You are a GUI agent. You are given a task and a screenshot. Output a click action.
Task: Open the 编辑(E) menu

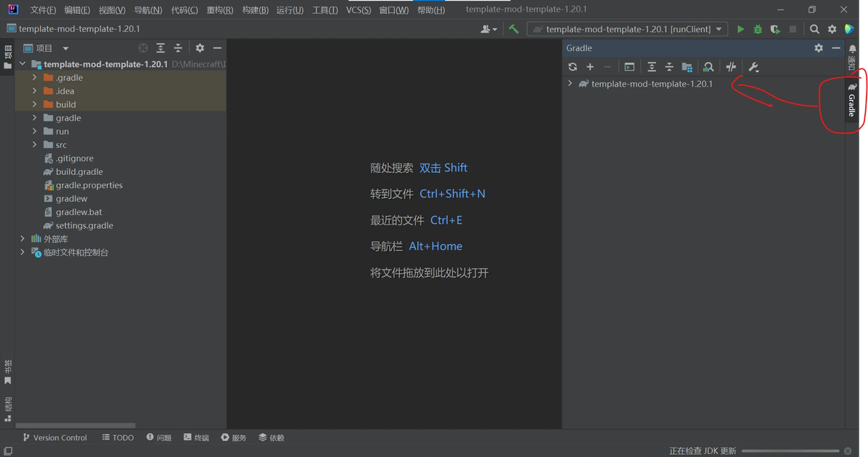(x=77, y=10)
